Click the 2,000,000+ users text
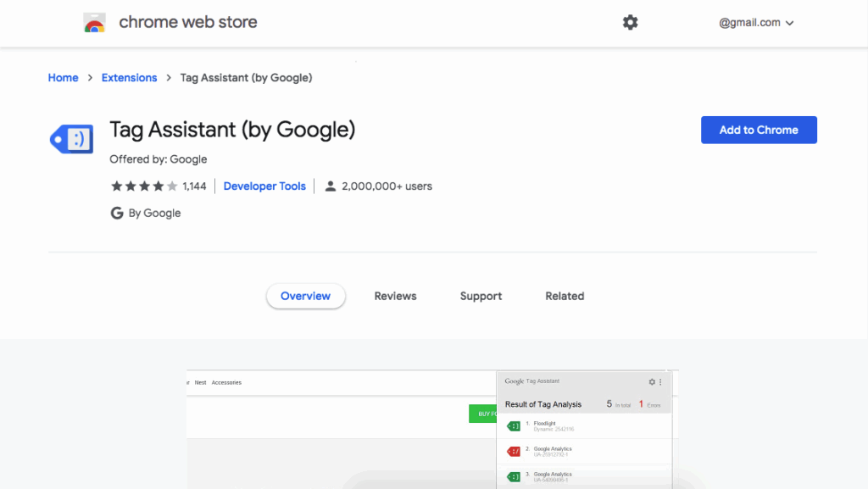This screenshot has height=489, width=868. (x=387, y=186)
